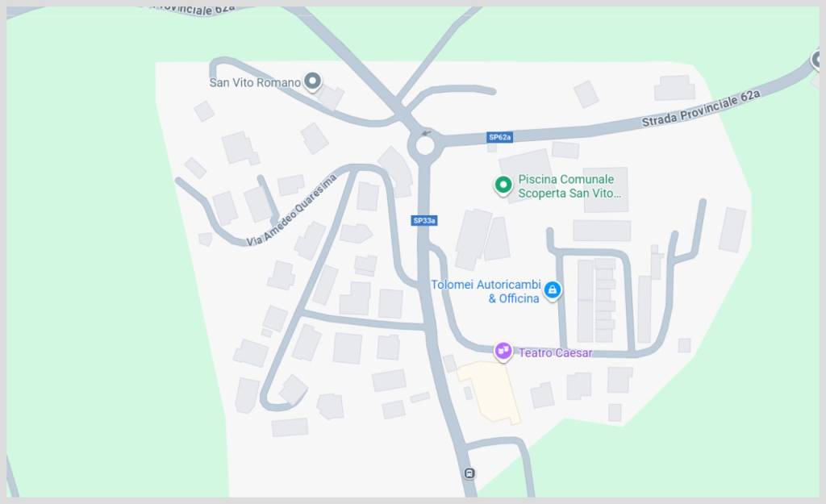Click the roundabout direction arrow
826x504 pixels.
tap(426, 133)
